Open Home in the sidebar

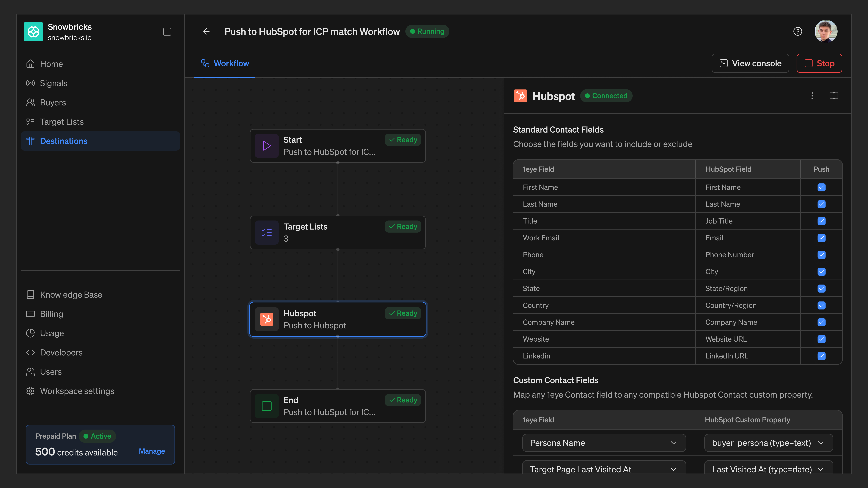(100, 64)
